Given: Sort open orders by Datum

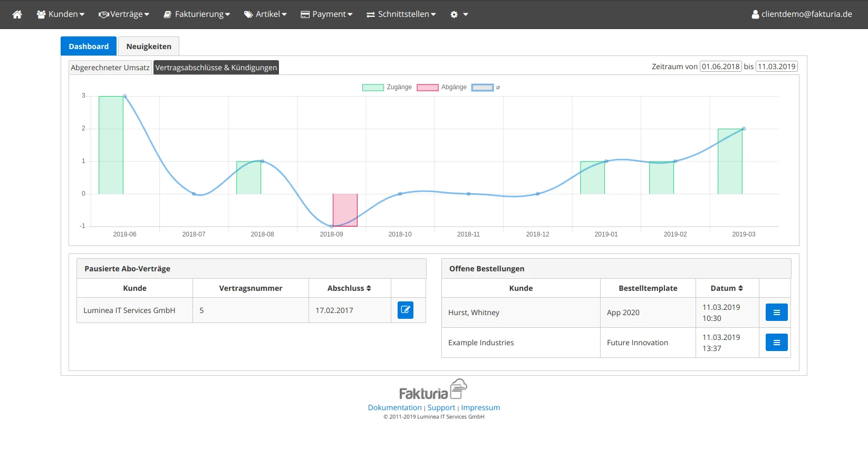Looking at the screenshot, I should click(727, 288).
